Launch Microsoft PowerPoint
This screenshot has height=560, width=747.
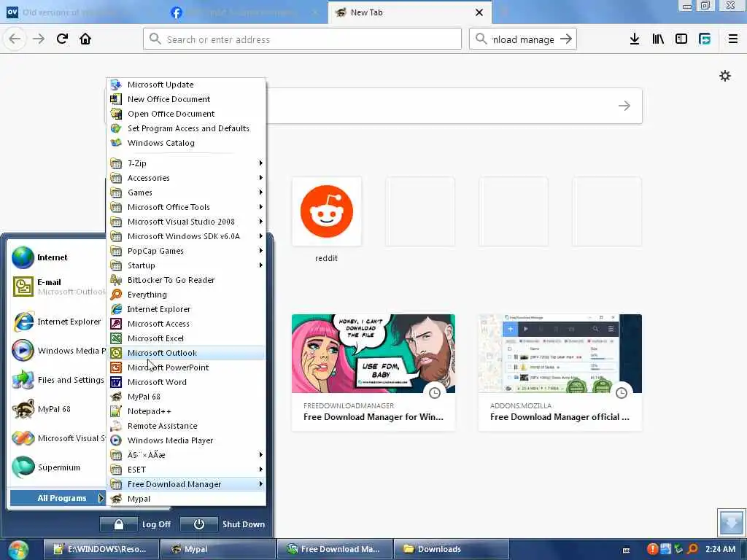pos(186,367)
